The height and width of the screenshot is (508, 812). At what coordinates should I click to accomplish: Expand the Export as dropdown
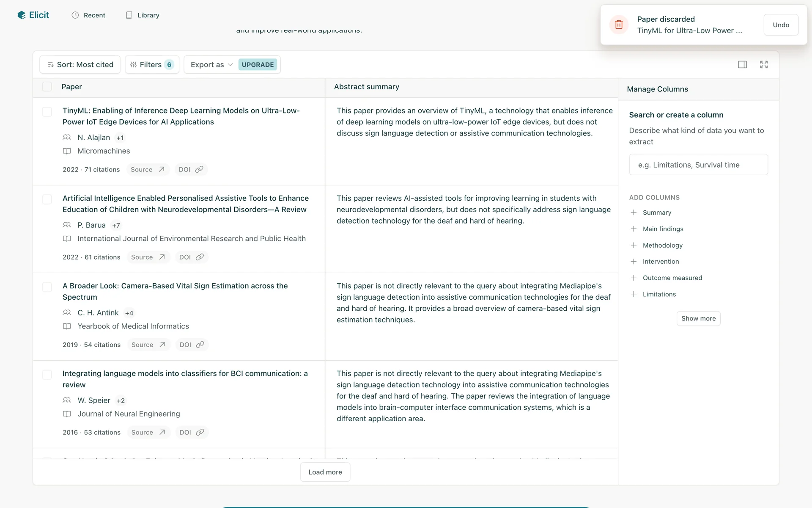(211, 64)
